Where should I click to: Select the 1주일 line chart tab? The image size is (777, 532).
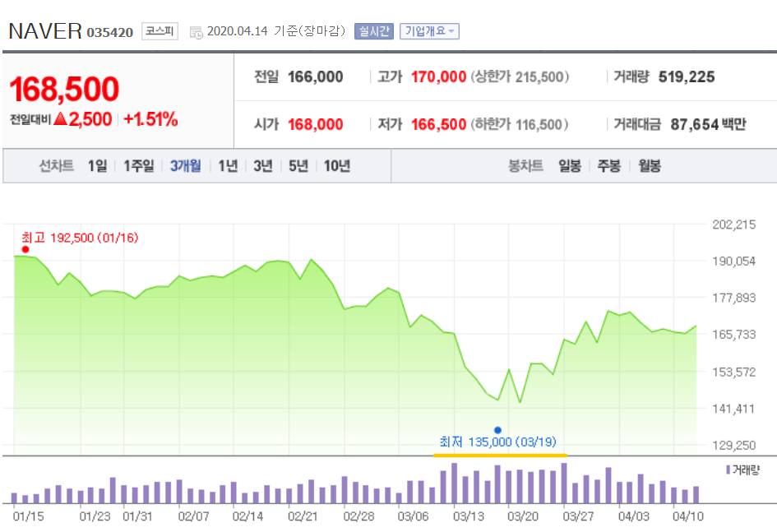click(139, 165)
